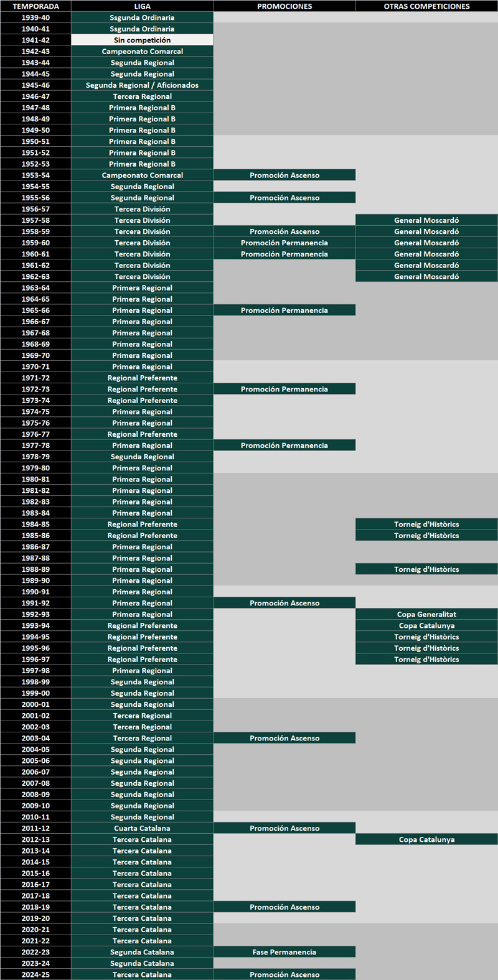Screen dimensions: 498x980
Task: Select the 1939-40 season cell
Action: [35, 17]
